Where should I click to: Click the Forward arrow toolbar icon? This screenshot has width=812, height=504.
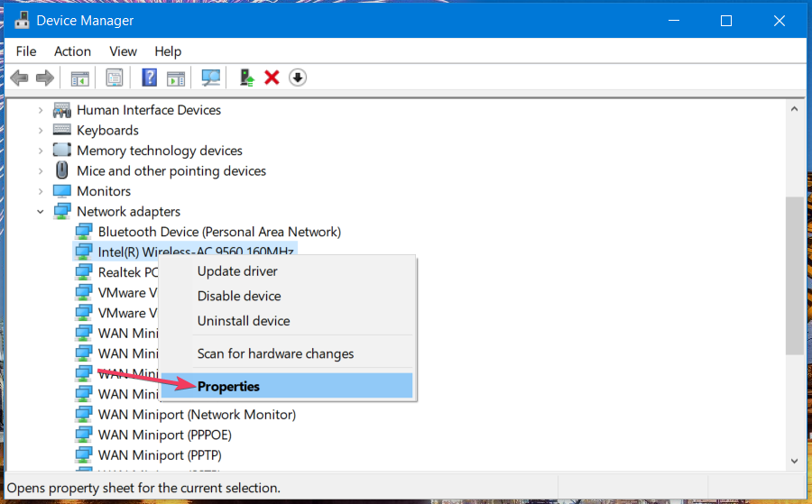(45, 78)
